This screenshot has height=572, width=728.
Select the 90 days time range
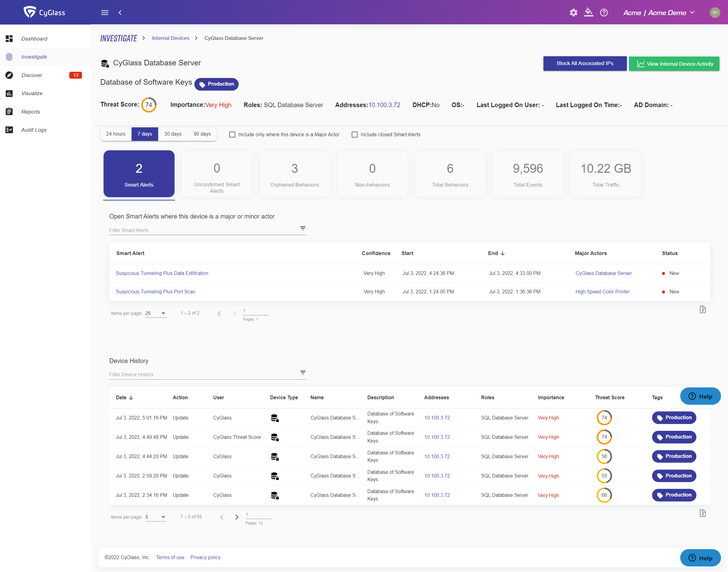[x=202, y=134]
